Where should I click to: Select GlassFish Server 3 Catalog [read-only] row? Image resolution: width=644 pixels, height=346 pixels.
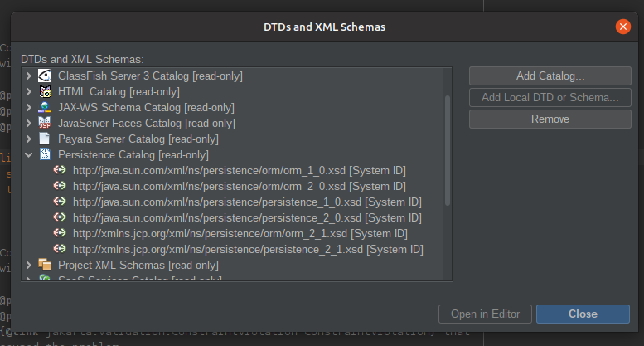[x=150, y=76]
